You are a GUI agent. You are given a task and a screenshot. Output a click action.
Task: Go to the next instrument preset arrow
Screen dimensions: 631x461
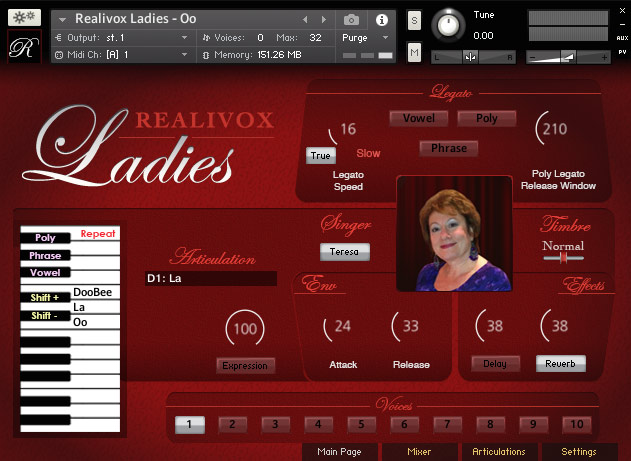pyautogui.click(x=324, y=19)
